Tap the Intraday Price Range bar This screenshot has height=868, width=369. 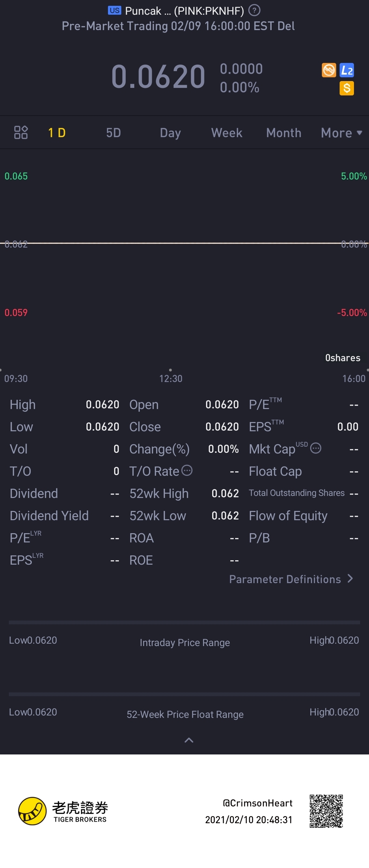coord(184,623)
